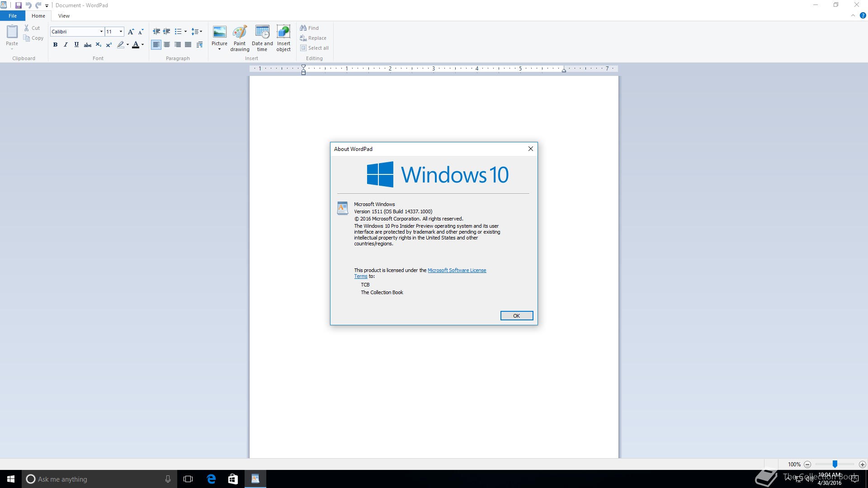Click the Insert object icon

[x=283, y=33]
